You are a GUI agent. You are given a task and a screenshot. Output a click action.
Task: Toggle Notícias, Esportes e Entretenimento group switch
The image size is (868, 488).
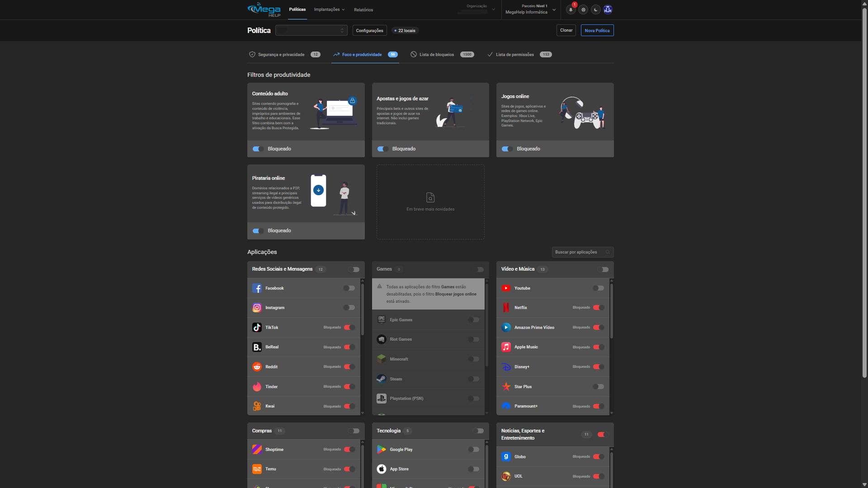pos(603,435)
